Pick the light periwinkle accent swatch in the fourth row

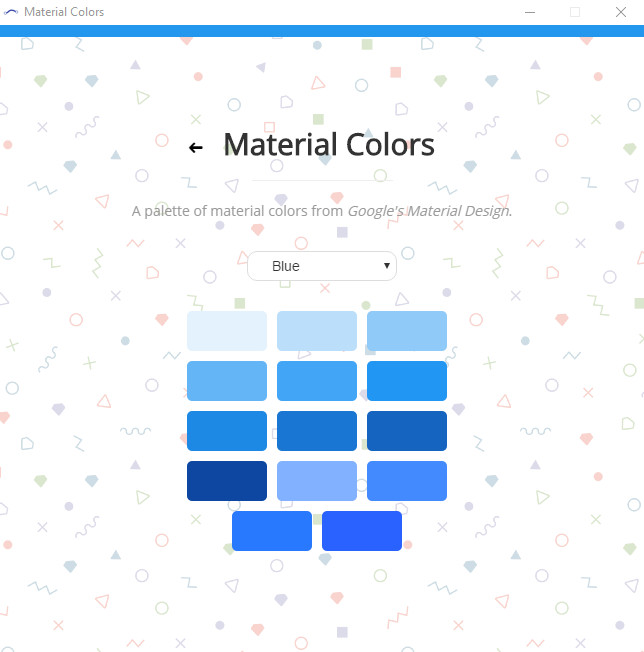click(317, 481)
